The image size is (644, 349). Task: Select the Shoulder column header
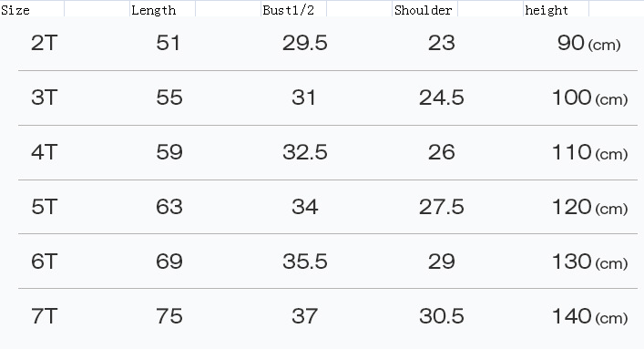(423, 10)
